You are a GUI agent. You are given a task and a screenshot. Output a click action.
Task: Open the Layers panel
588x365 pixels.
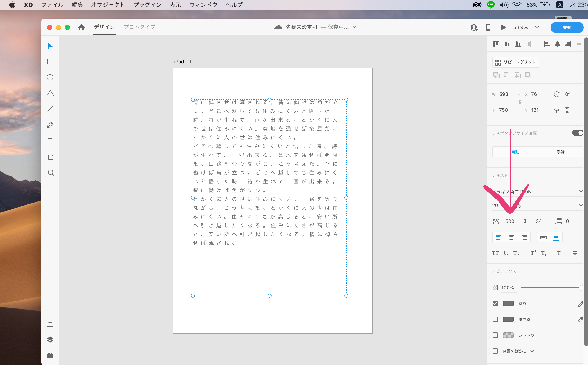click(50, 339)
